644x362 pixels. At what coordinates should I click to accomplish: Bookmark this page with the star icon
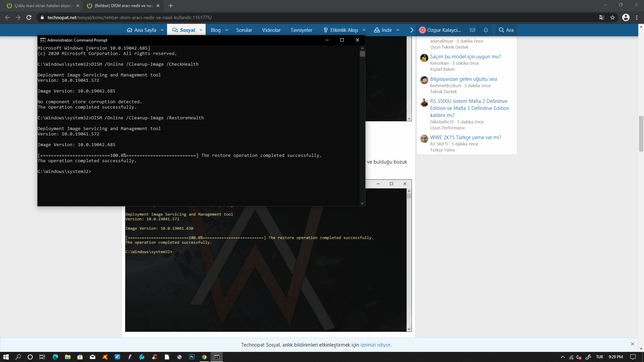[x=612, y=17]
